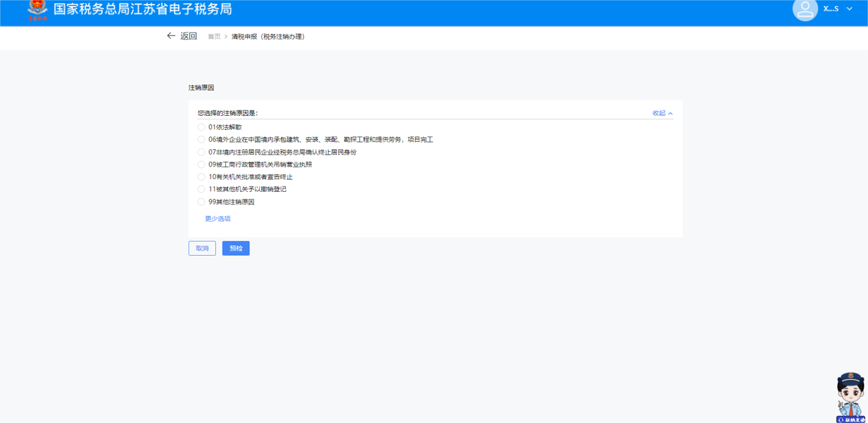Image resolution: width=868 pixels, height=423 pixels.
Task: Open the account dropdown chevron beside X...S
Action: click(849, 9)
